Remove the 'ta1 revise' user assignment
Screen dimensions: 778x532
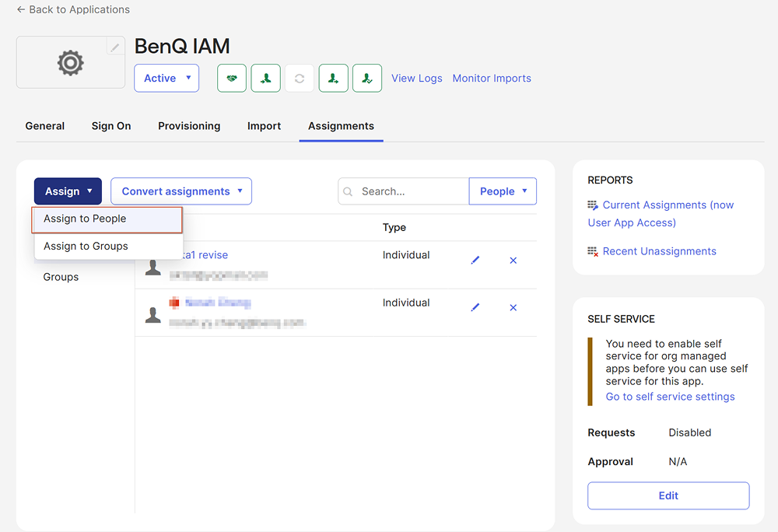pos(513,261)
